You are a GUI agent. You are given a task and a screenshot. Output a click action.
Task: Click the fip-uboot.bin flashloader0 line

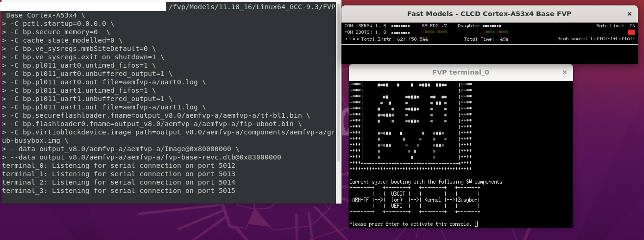coord(152,124)
